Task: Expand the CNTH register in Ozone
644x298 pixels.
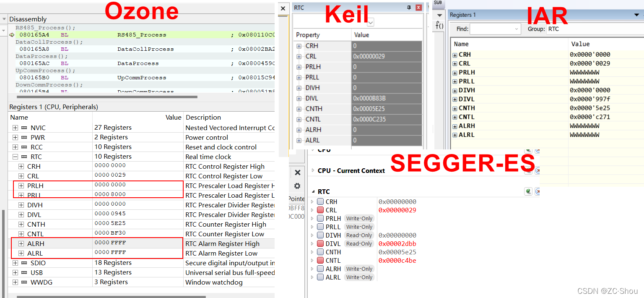Action: tap(21, 225)
